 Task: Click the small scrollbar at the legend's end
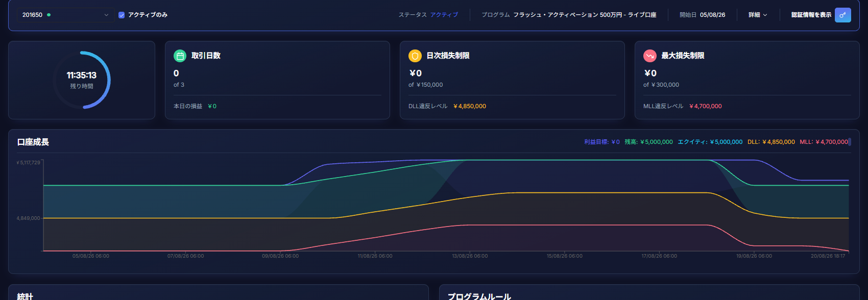point(850,142)
